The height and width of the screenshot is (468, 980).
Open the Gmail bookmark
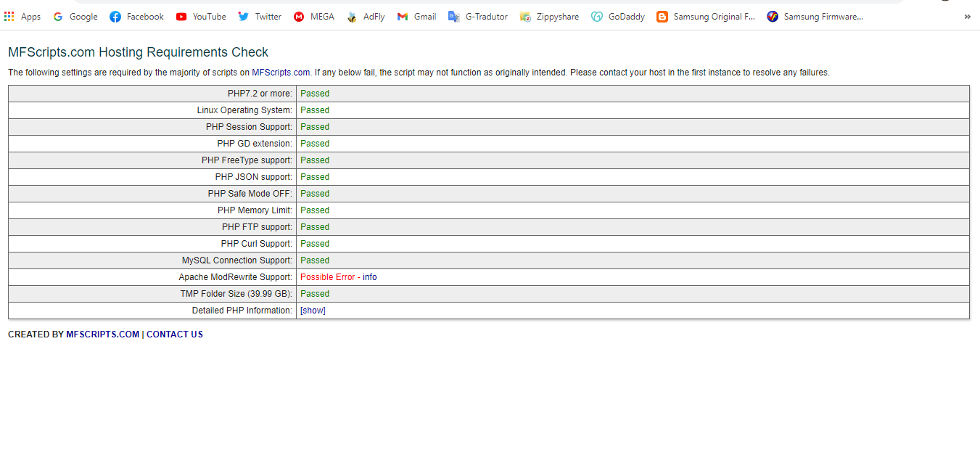pyautogui.click(x=417, y=17)
